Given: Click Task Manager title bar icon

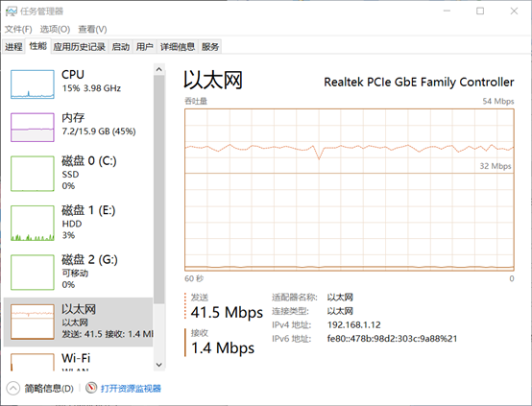Looking at the screenshot, I should point(12,12).
